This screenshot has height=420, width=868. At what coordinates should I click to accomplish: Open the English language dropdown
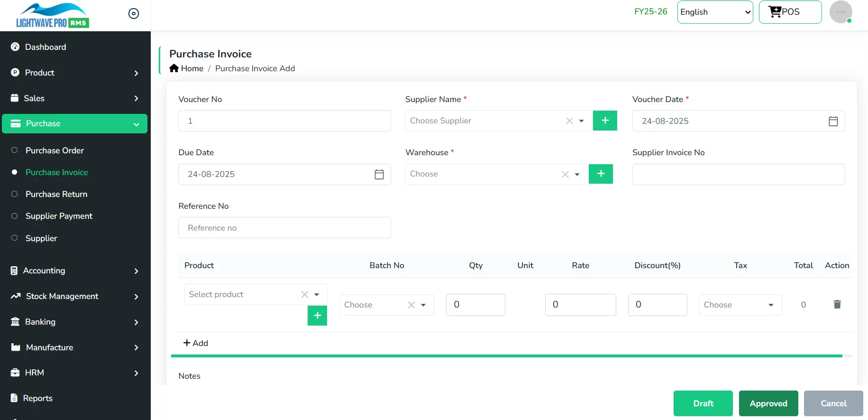pyautogui.click(x=714, y=12)
